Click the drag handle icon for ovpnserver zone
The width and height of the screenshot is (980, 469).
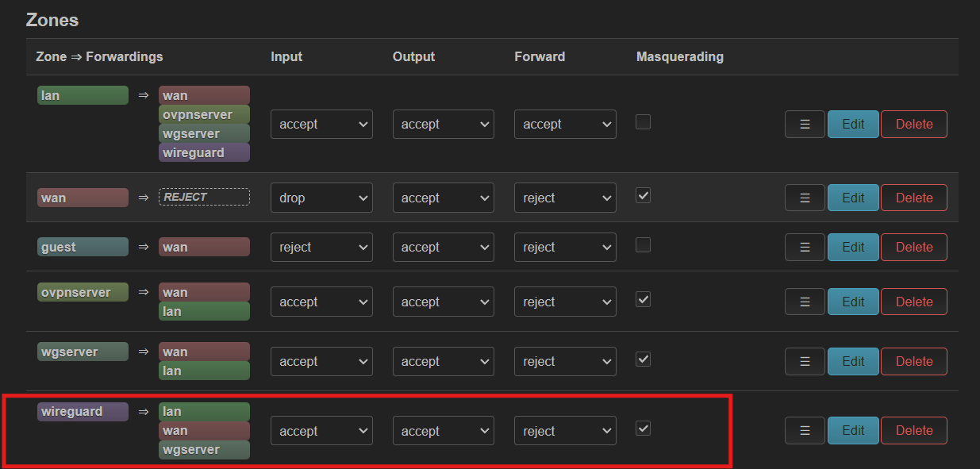805,302
